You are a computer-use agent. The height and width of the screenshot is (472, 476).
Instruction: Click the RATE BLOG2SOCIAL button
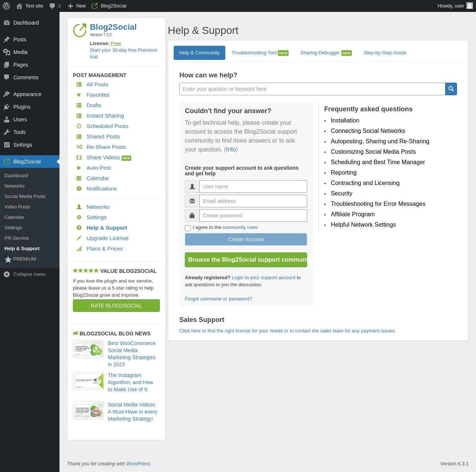pyautogui.click(x=116, y=306)
